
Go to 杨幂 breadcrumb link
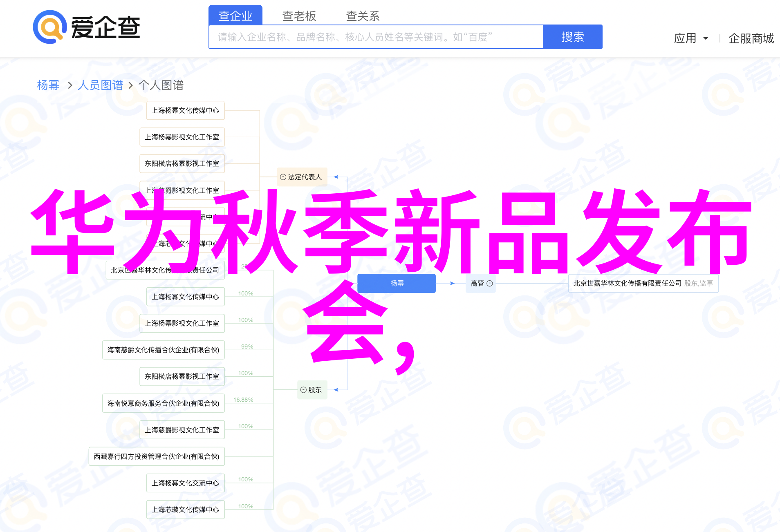[48, 85]
